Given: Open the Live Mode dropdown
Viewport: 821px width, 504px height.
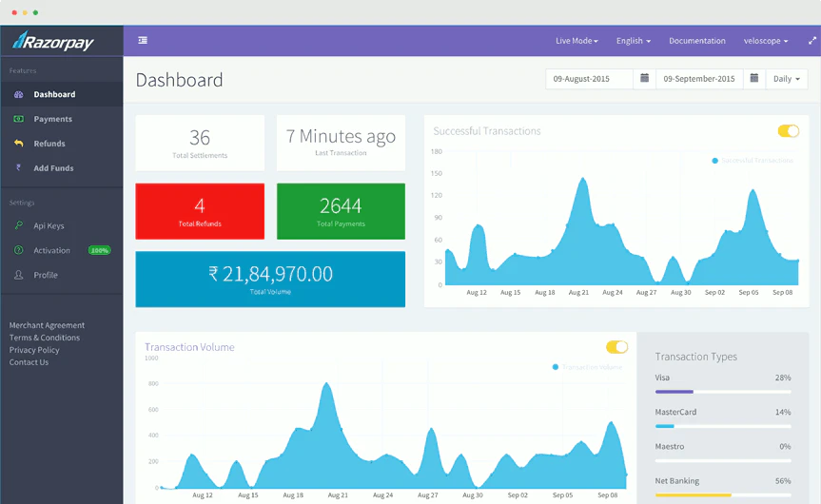Looking at the screenshot, I should [577, 41].
